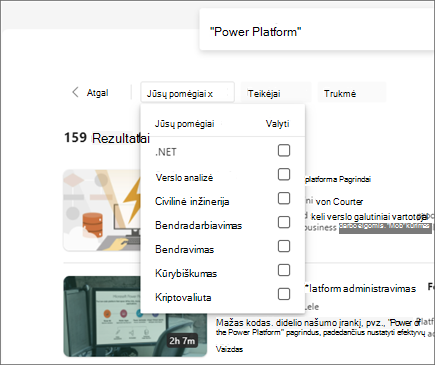Select the Kriptovaliuta option label
Viewport: 435px width, 365px height.
click(x=183, y=297)
